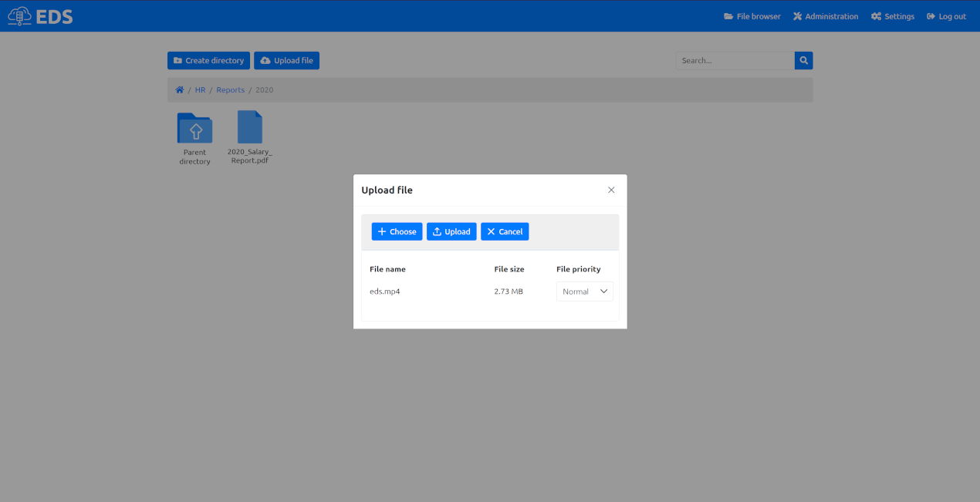
Task: Go to home via breadcrumb icon
Action: [180, 90]
